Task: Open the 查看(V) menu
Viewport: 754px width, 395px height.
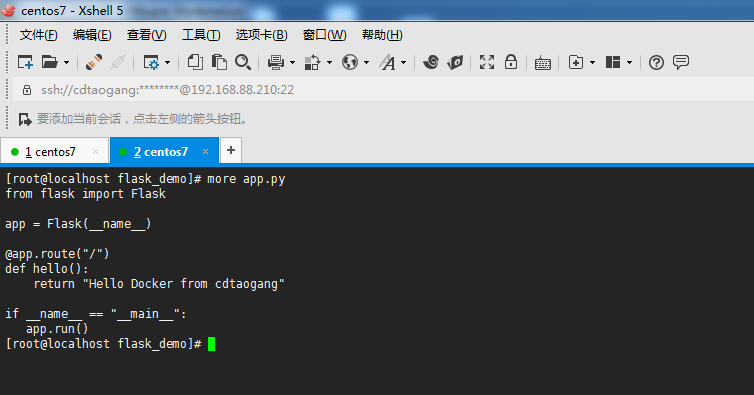Action: [147, 35]
